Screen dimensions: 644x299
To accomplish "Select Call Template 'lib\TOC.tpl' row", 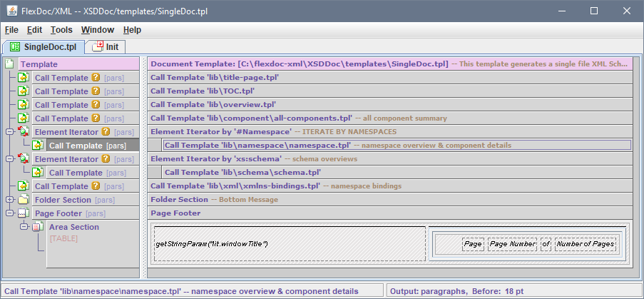I will click(390, 91).
